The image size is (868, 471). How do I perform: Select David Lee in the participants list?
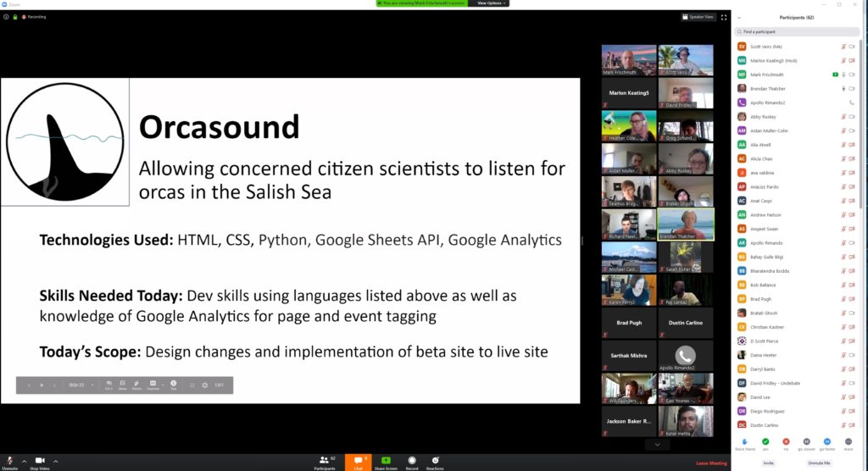click(x=797, y=397)
